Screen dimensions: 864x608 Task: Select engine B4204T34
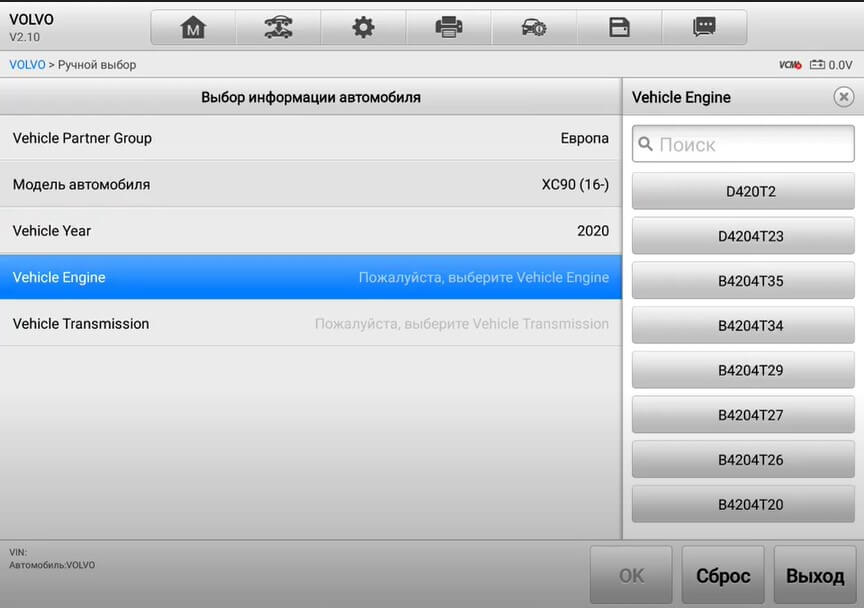tap(743, 325)
